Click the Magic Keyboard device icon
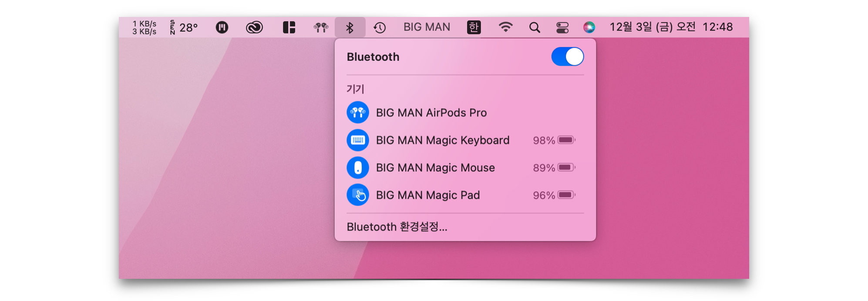Viewport: 868px width, 301px height. (358, 140)
